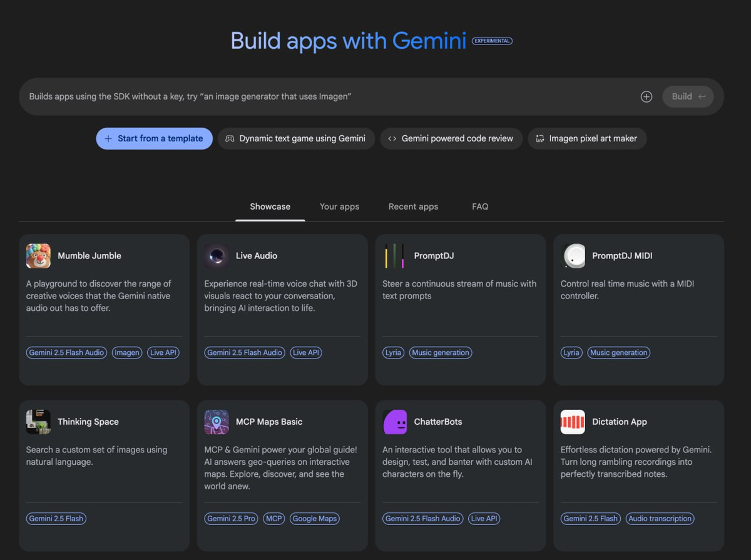The width and height of the screenshot is (751, 560).
Task: Open the Thinking Space card title
Action: point(88,422)
